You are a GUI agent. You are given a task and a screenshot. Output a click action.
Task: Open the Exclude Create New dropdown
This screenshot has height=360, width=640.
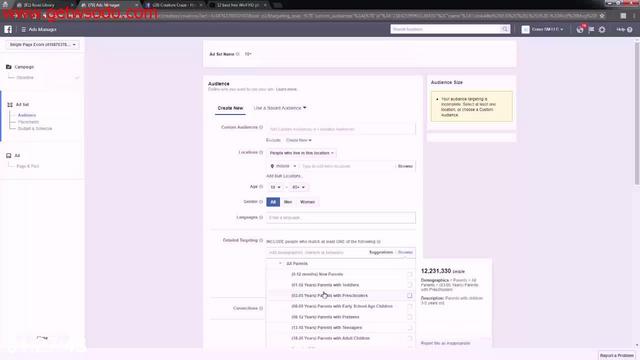coord(298,140)
